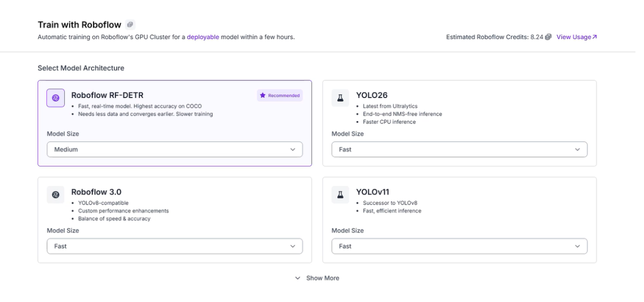Expand the Show More section

317,278
